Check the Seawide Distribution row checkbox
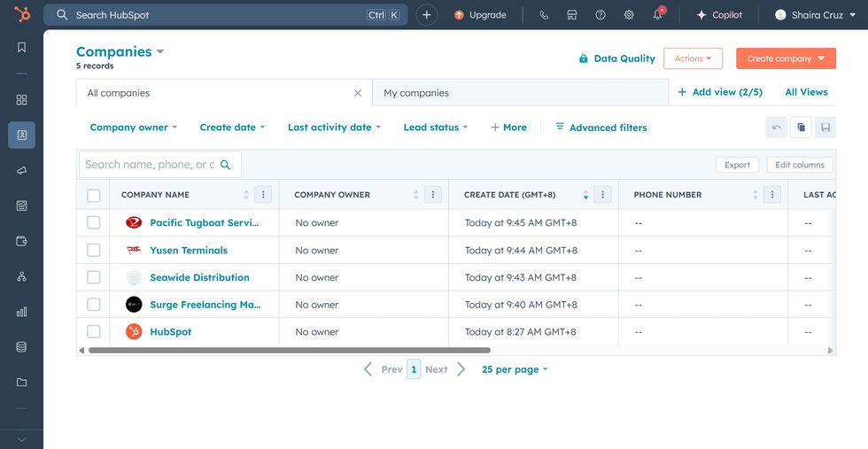Image resolution: width=868 pixels, height=449 pixels. 94,277
